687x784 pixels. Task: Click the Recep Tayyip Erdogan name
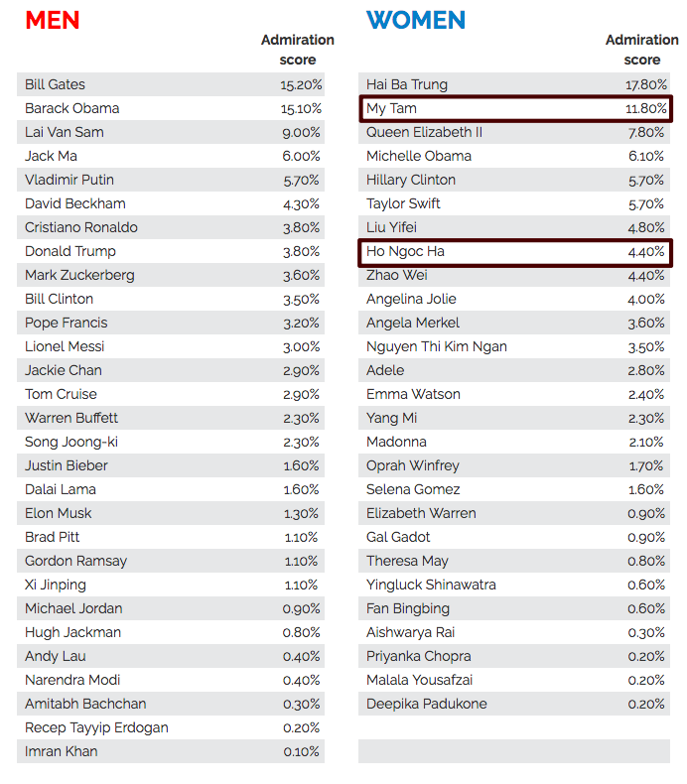[x=96, y=728]
